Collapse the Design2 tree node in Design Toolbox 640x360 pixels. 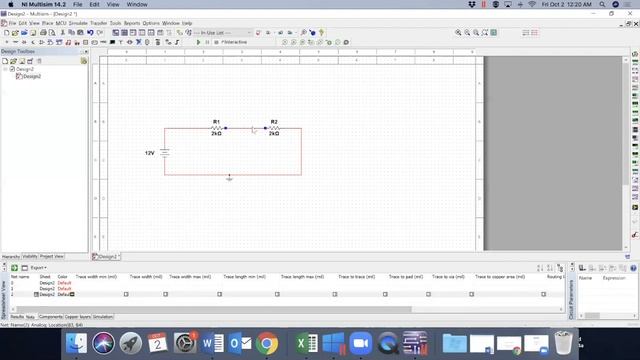tap(5, 69)
